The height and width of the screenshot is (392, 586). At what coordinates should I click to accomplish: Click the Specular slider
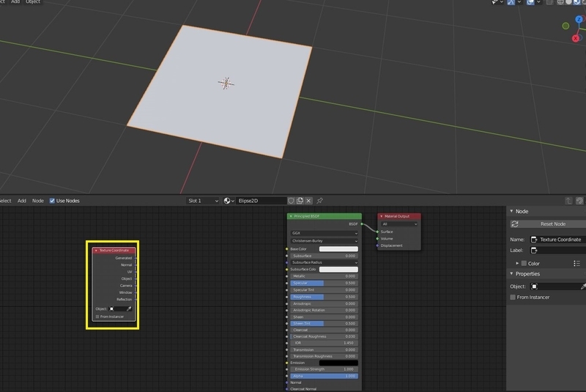coord(324,283)
